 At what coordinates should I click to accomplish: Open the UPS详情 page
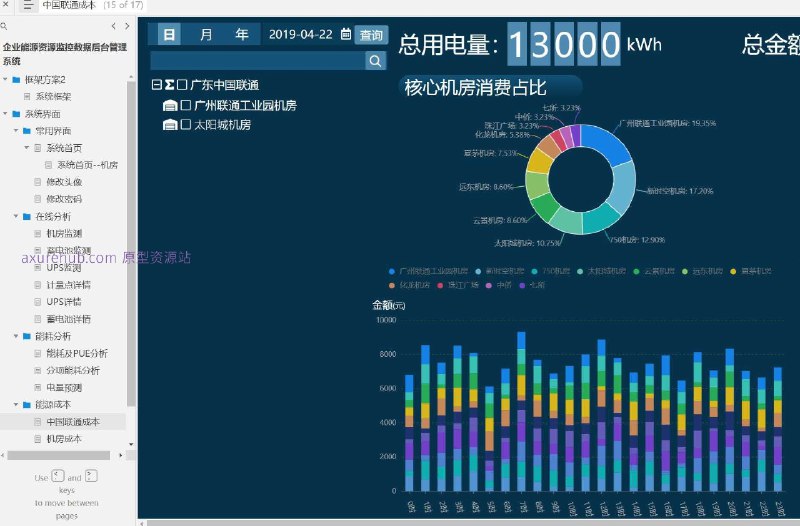click(x=64, y=302)
